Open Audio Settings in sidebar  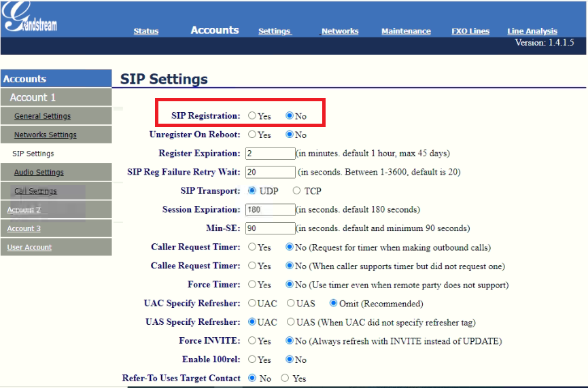coord(39,173)
